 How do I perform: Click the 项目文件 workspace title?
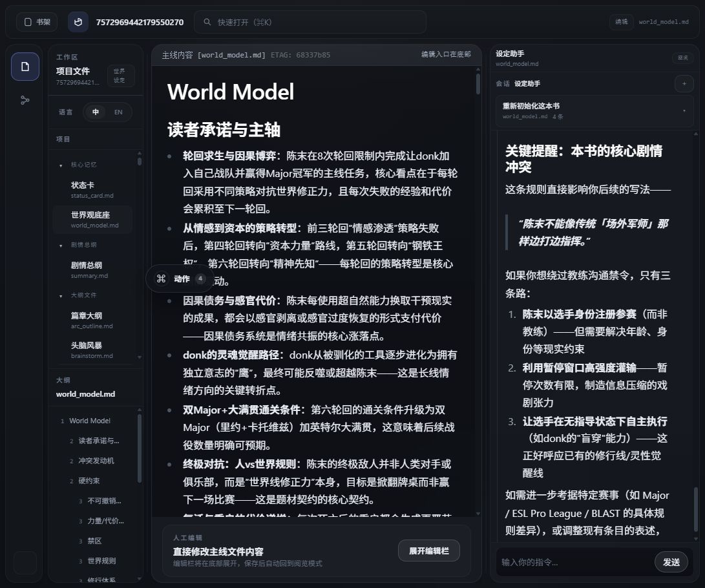coord(73,71)
